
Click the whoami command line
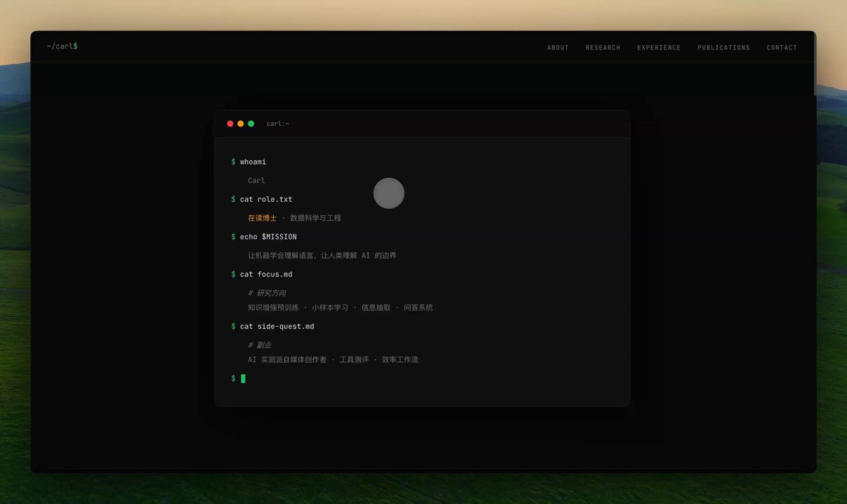coord(253,162)
